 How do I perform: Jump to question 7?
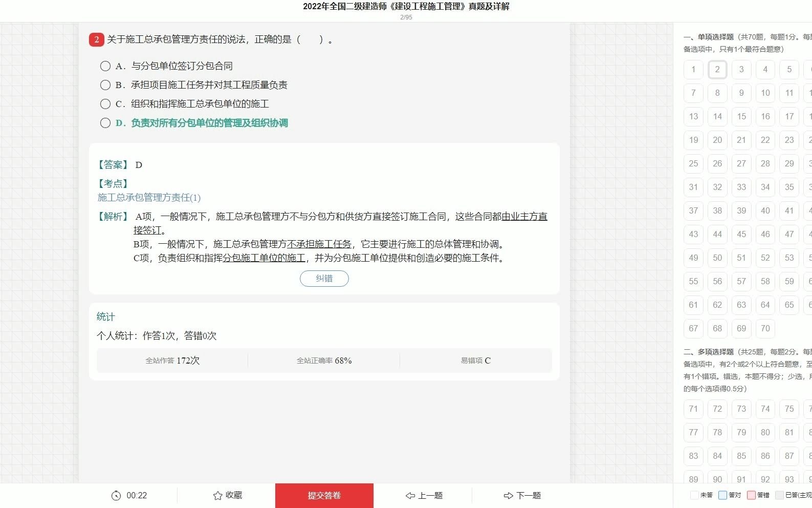(693, 93)
